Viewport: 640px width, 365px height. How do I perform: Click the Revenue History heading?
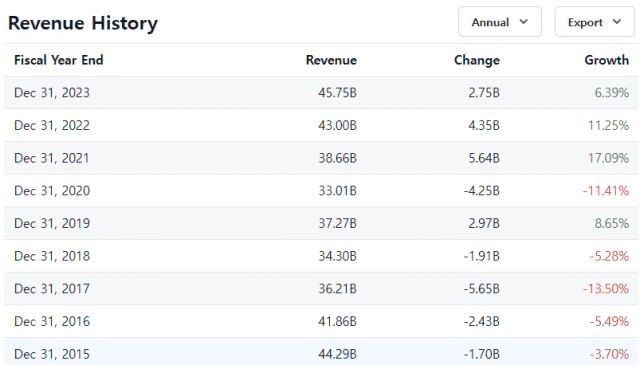83,23
